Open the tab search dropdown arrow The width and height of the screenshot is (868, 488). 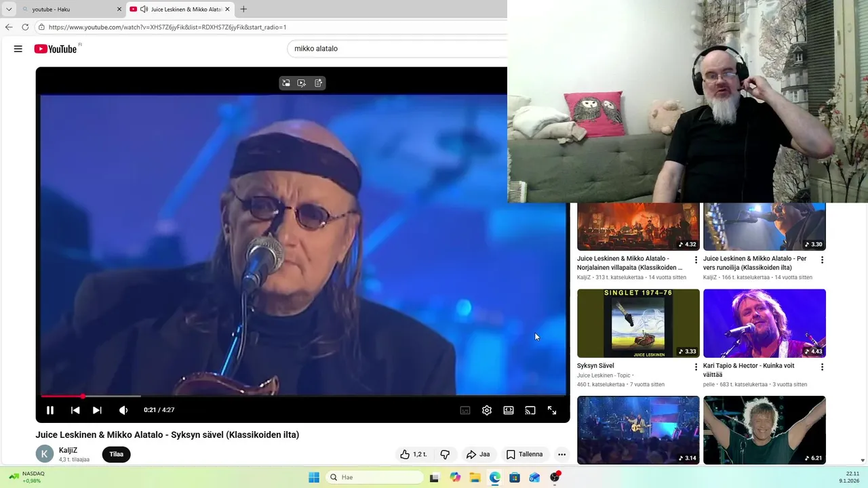(x=9, y=9)
